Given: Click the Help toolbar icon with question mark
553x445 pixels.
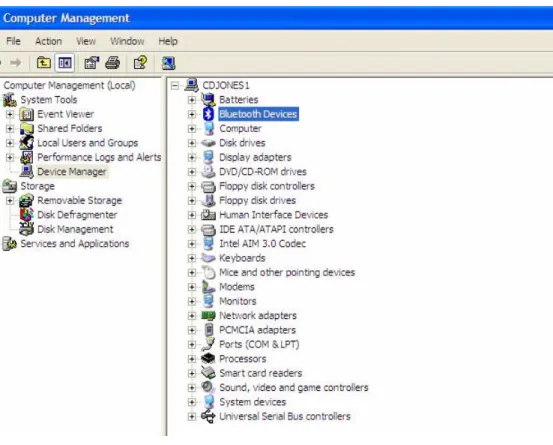Looking at the screenshot, I should [x=140, y=63].
